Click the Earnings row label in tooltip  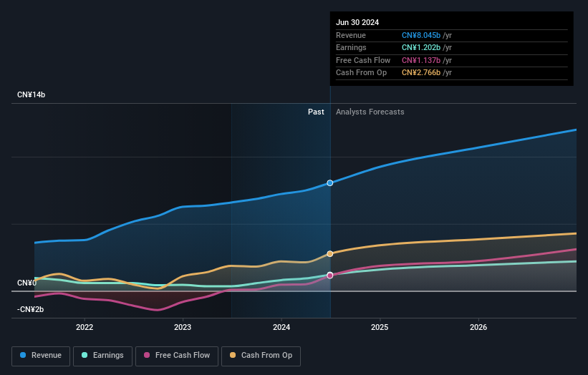[351, 47]
